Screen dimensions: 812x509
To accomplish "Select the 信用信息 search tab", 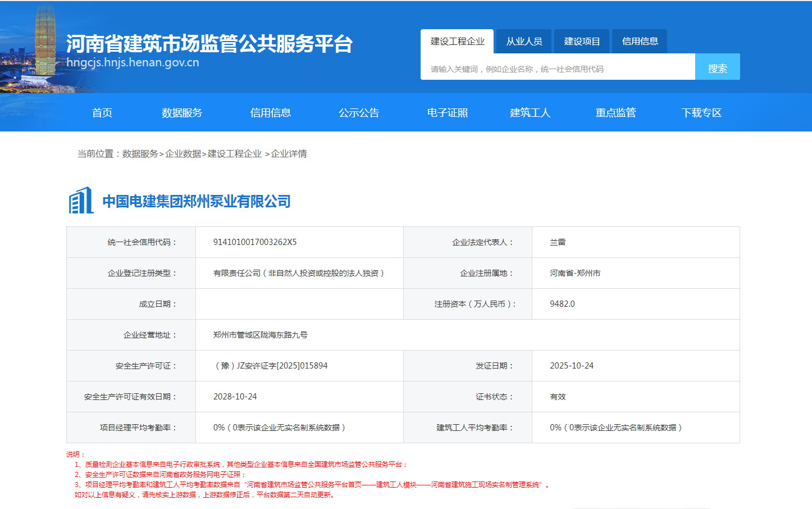I will pyautogui.click(x=640, y=42).
